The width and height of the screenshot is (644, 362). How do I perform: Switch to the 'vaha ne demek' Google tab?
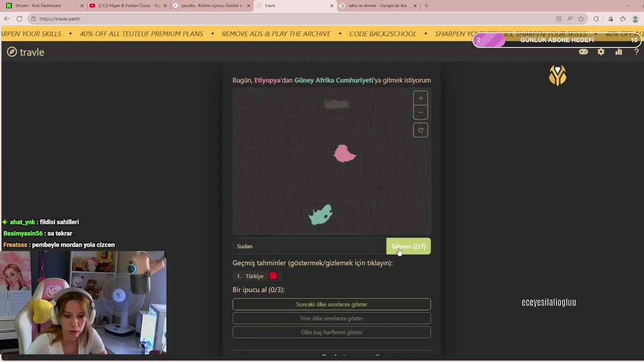tap(377, 6)
